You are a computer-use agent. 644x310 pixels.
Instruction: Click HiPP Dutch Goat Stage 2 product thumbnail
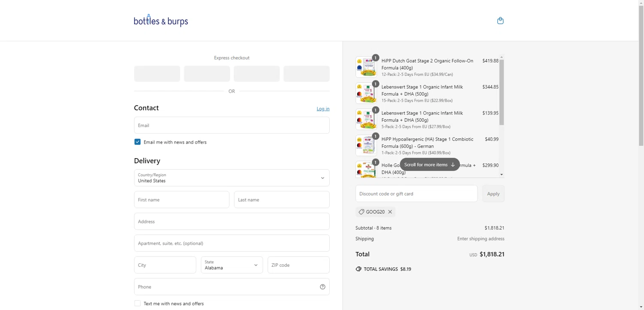click(366, 67)
